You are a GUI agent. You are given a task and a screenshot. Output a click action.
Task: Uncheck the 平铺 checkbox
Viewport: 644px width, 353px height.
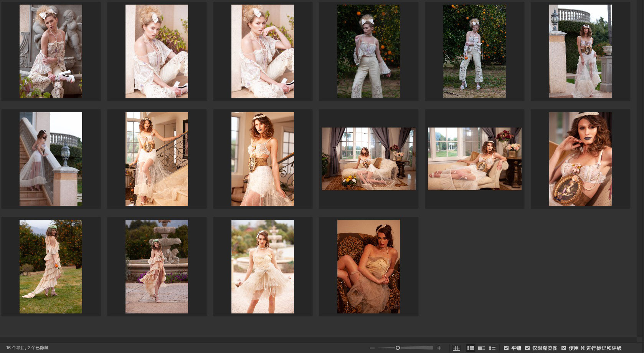[506, 348]
